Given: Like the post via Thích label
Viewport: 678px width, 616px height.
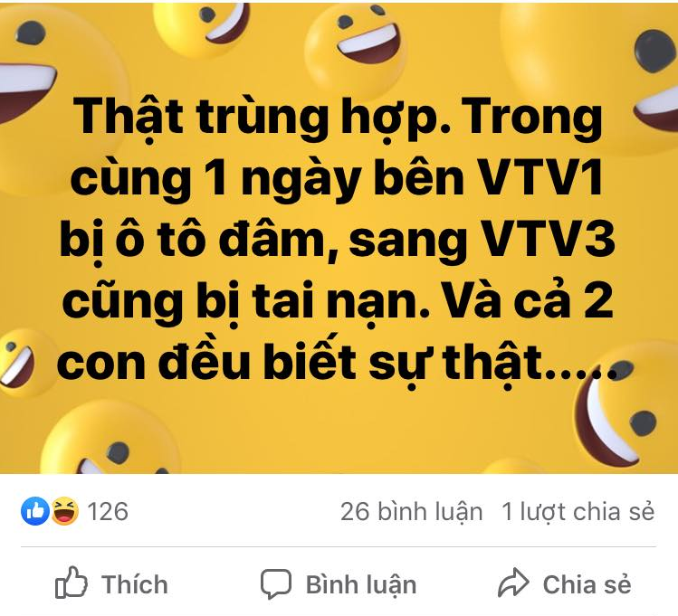Looking at the screenshot, I should [x=135, y=584].
